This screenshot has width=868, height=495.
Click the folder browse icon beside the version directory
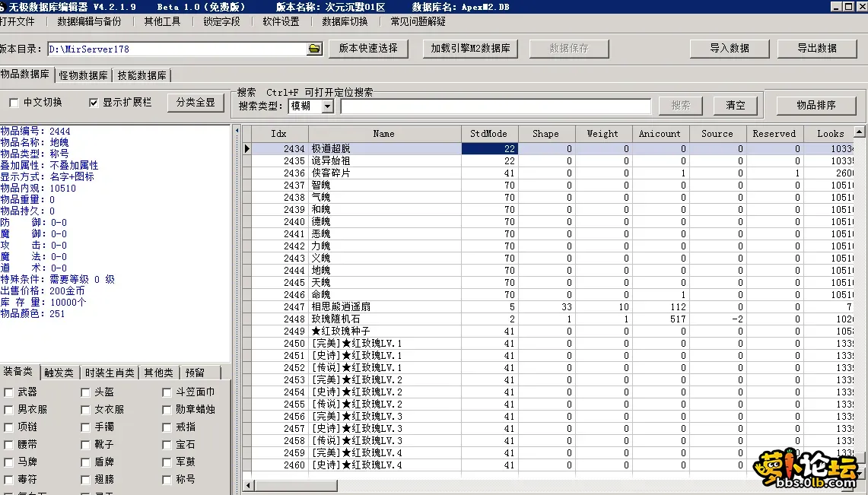(314, 49)
